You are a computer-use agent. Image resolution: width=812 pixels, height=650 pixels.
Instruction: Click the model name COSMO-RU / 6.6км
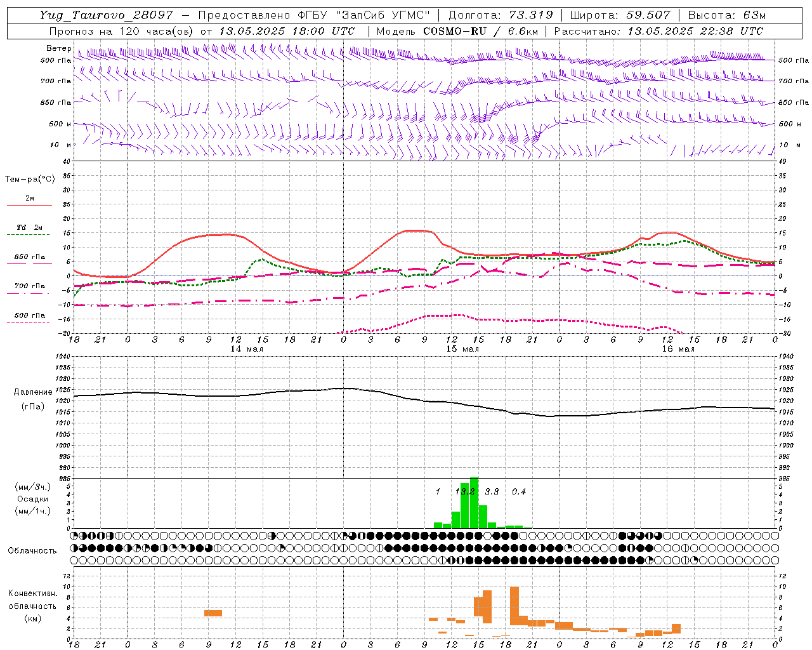click(x=481, y=30)
